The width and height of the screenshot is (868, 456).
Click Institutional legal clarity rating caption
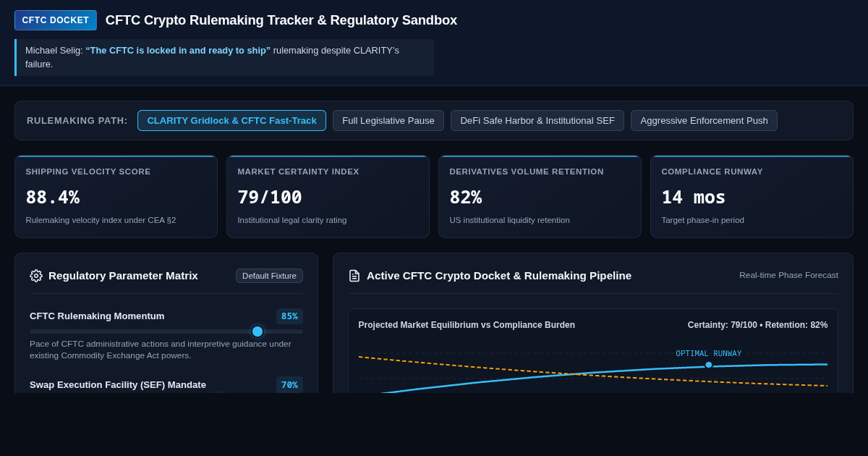click(x=292, y=220)
